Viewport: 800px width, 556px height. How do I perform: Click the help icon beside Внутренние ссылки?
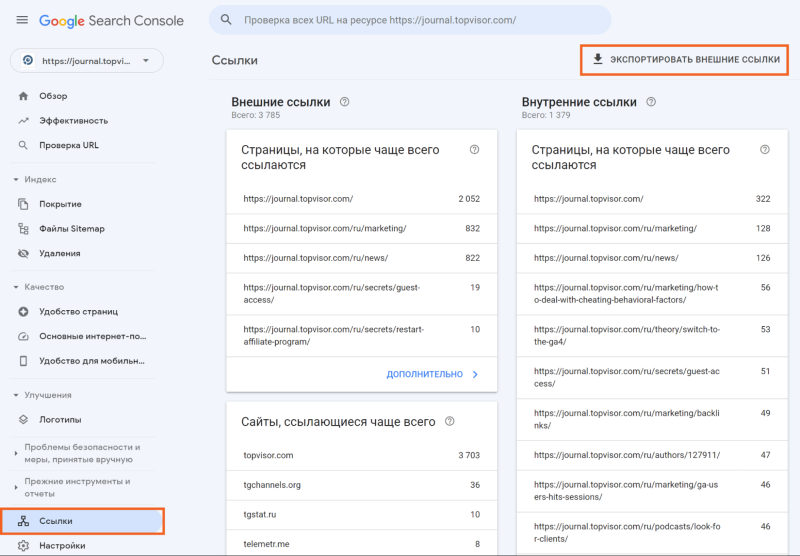(651, 102)
